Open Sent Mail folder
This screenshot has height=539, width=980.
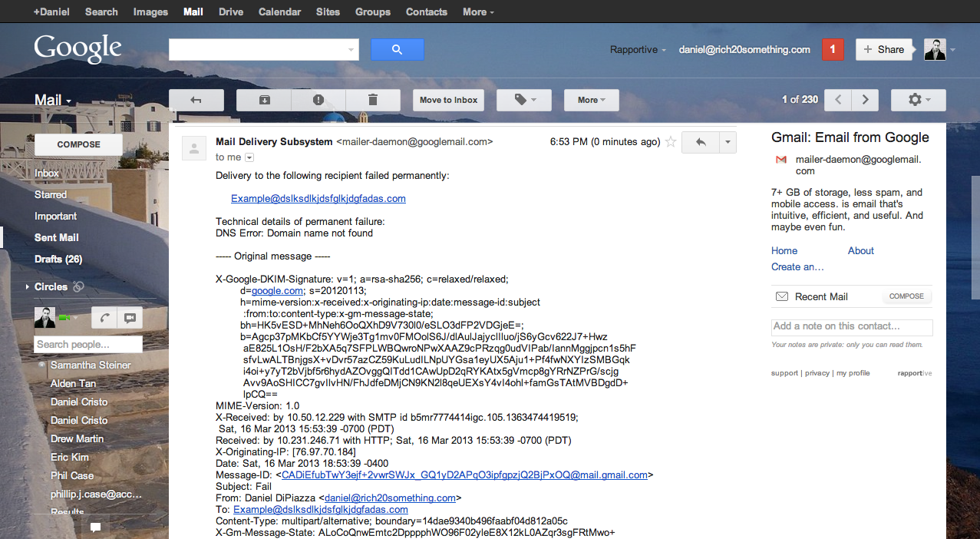point(57,238)
